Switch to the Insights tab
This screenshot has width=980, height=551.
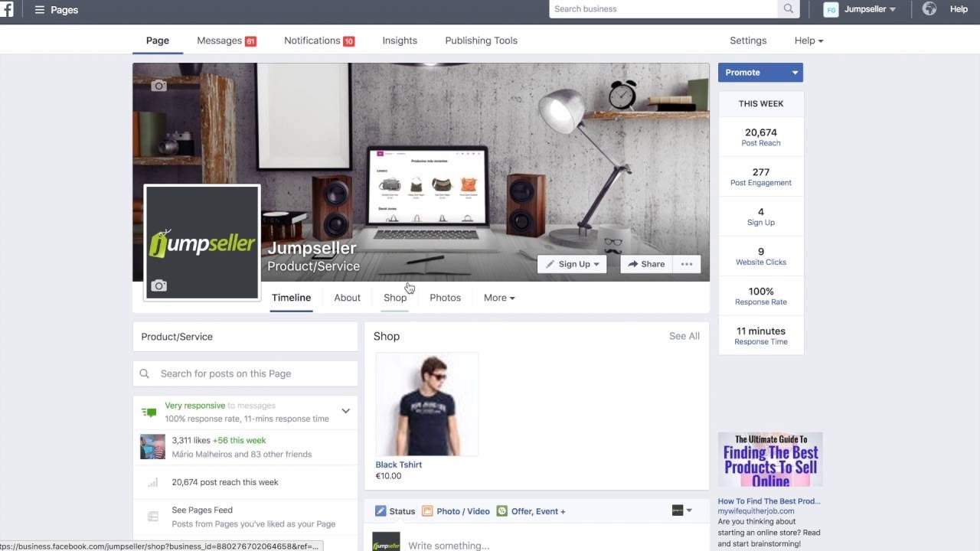(x=400, y=41)
